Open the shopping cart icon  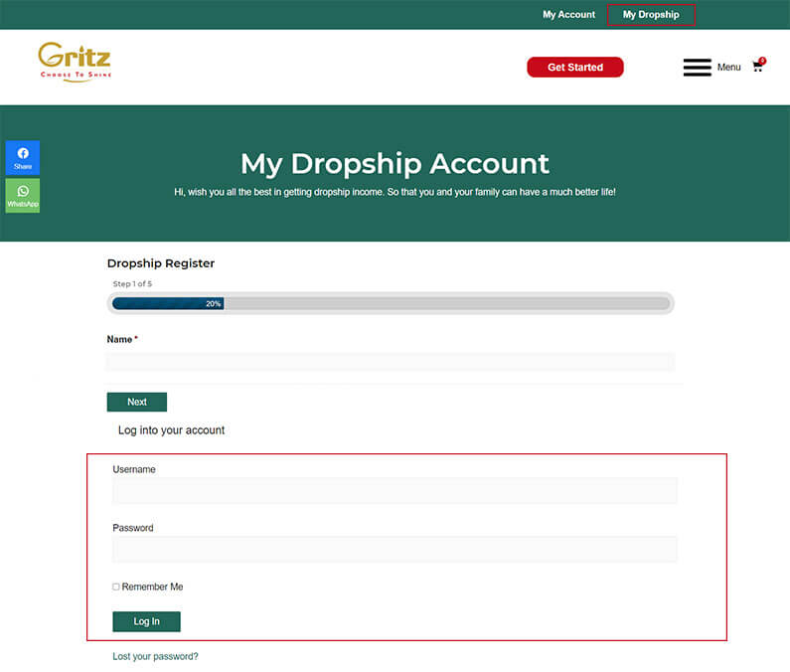(758, 66)
